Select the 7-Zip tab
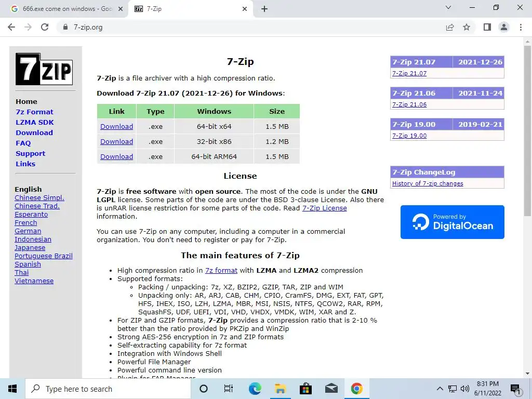This screenshot has height=399, width=532. pyautogui.click(x=190, y=9)
